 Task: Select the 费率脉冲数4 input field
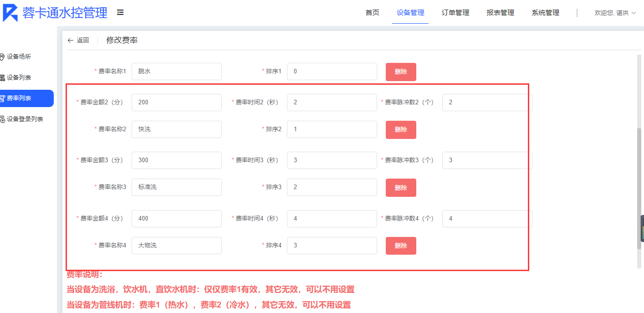(x=486, y=219)
